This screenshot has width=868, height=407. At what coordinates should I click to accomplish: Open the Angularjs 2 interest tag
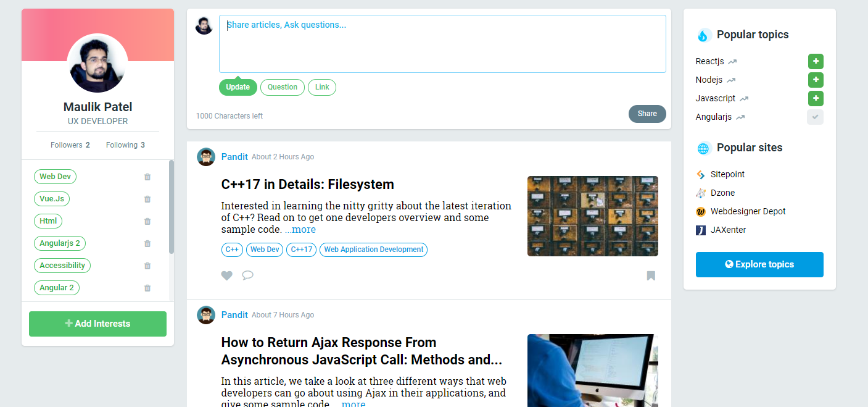click(x=60, y=243)
